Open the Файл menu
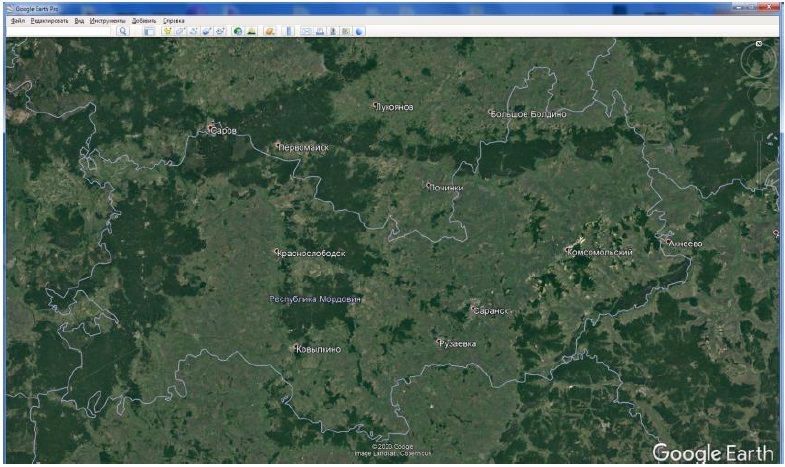Viewport: 785px width, 467px height. [18, 20]
